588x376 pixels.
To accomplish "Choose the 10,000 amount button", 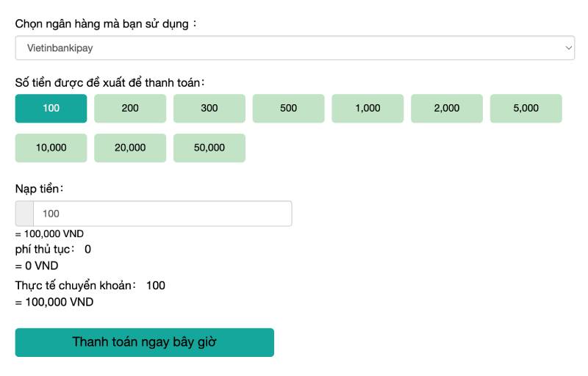I will click(51, 148).
